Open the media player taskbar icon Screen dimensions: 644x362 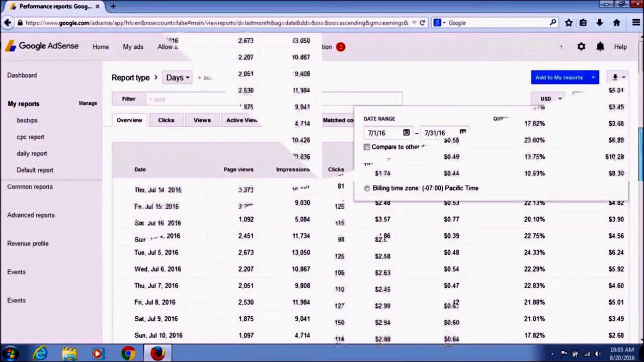pos(98,353)
